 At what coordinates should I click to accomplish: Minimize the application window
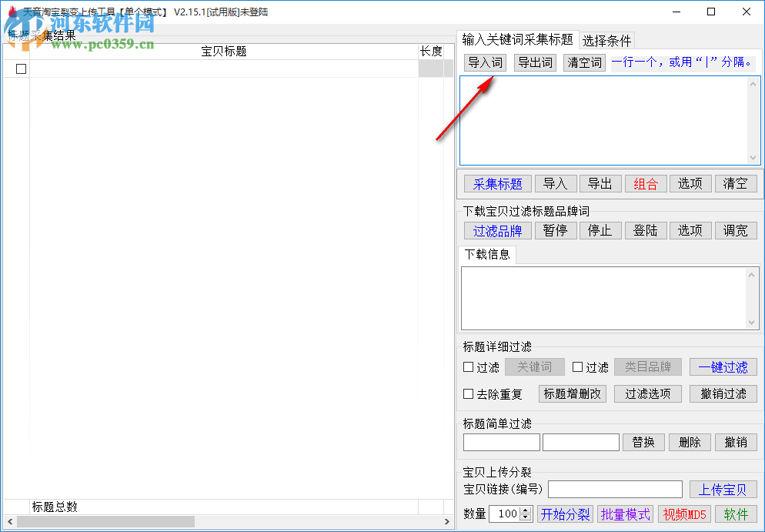pos(676,12)
